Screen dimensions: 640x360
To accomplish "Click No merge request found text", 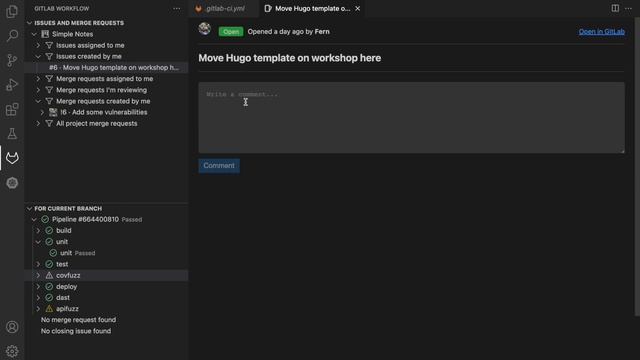I will click(78, 320).
